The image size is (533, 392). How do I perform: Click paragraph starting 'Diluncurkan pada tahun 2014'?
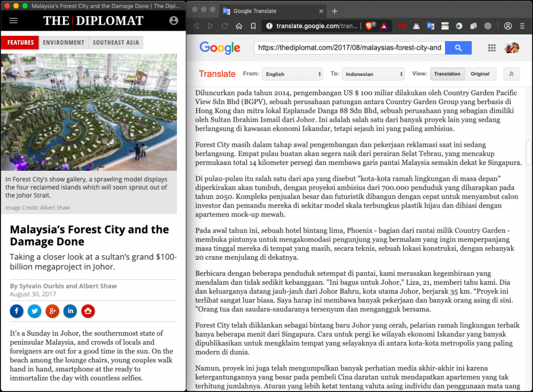tap(356, 110)
